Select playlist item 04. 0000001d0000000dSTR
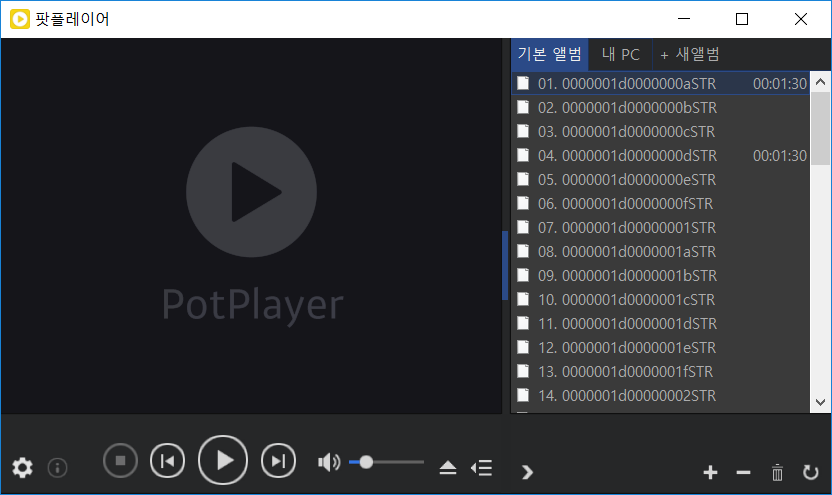The width and height of the screenshot is (832, 495). coord(661,155)
